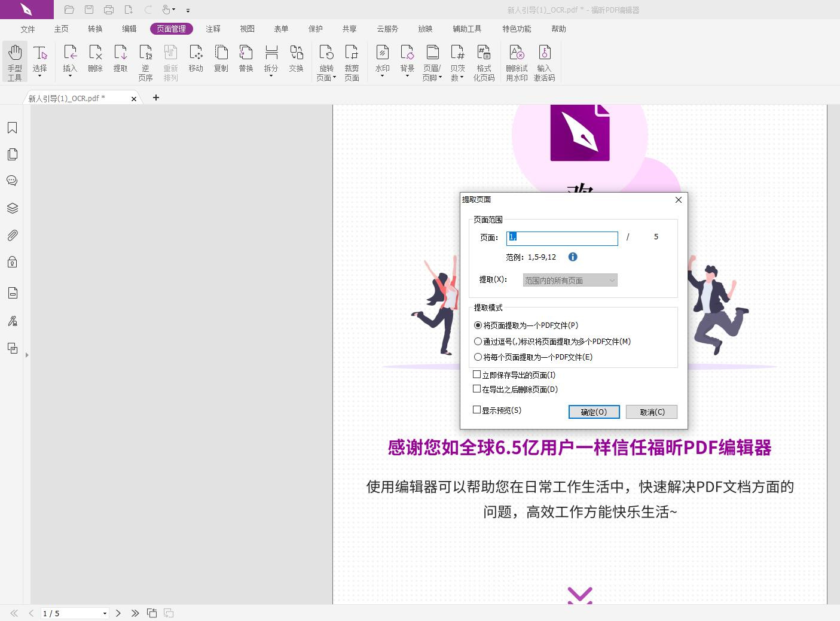
Task: Open the 插入 page insert tool
Action: [70, 60]
